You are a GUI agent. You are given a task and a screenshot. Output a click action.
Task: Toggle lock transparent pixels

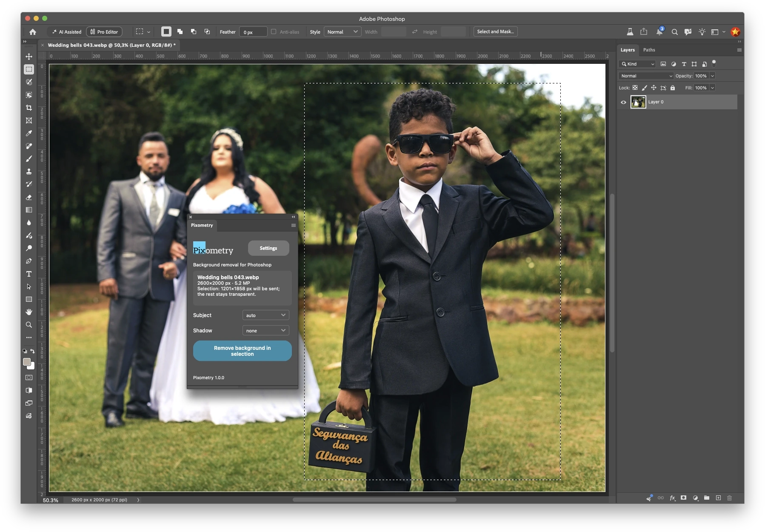(635, 88)
